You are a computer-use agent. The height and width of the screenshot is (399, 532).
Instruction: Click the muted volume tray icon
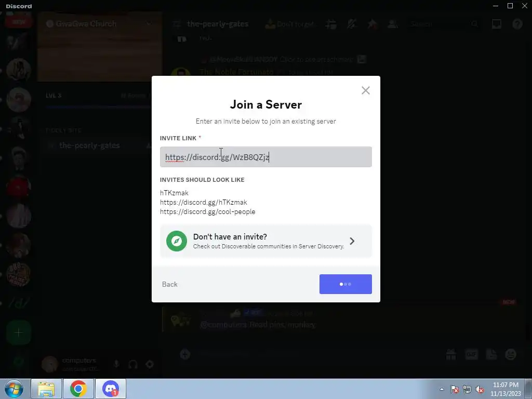[x=480, y=390]
